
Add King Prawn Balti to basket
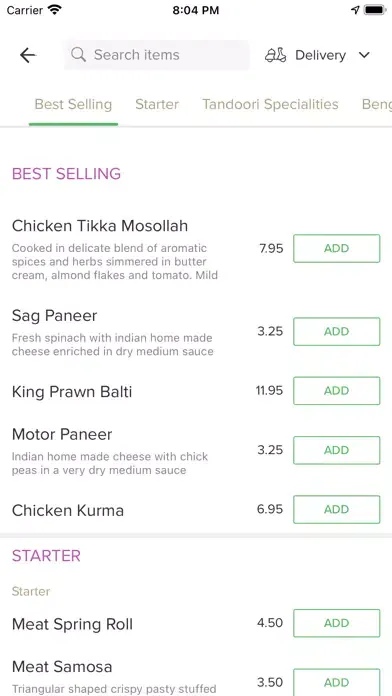click(x=337, y=391)
